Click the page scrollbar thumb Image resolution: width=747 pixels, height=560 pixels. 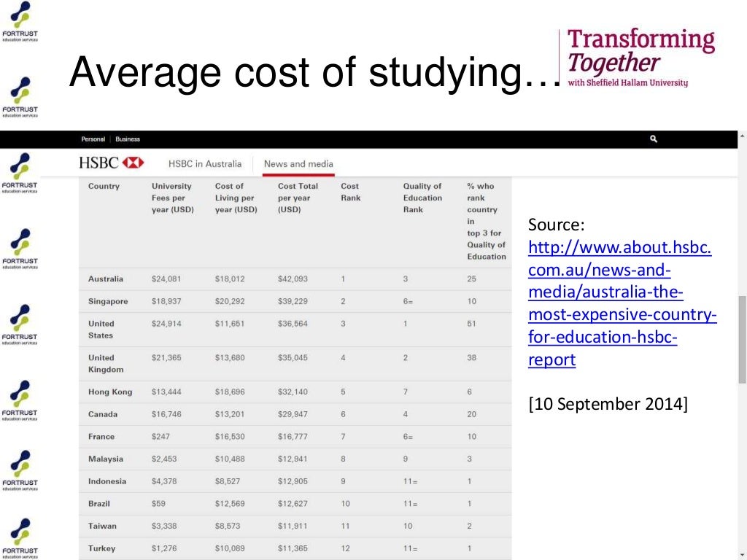[x=742, y=339]
